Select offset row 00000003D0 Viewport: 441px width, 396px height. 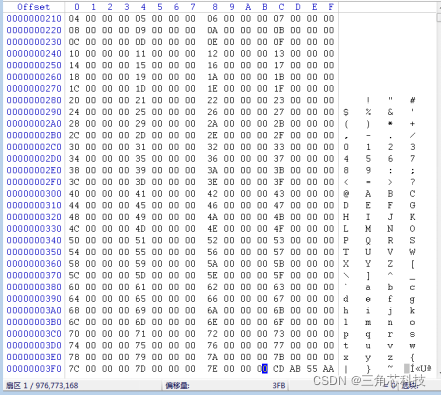(34, 345)
